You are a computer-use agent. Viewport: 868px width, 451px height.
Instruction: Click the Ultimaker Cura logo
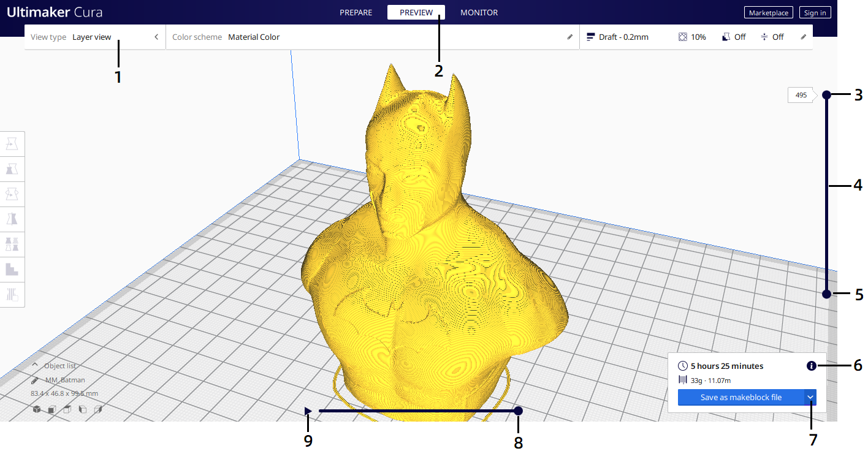pos(55,12)
